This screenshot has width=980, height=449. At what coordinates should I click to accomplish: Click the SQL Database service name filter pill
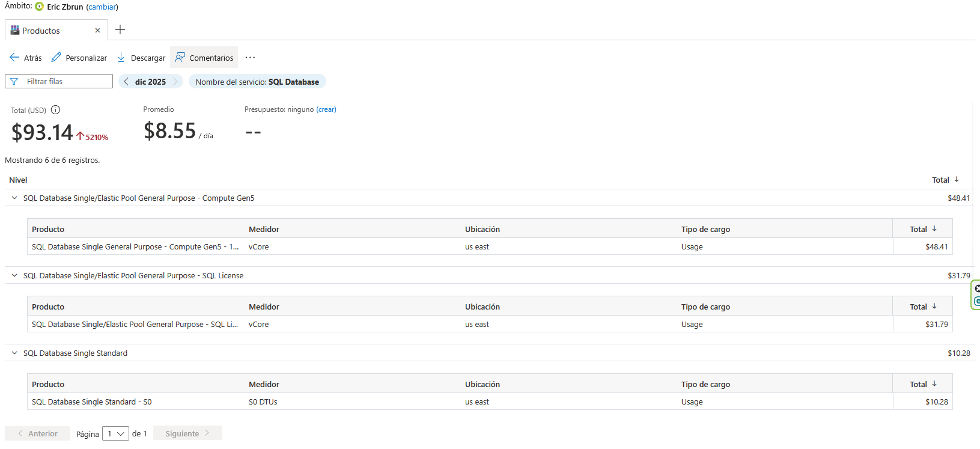pos(257,82)
